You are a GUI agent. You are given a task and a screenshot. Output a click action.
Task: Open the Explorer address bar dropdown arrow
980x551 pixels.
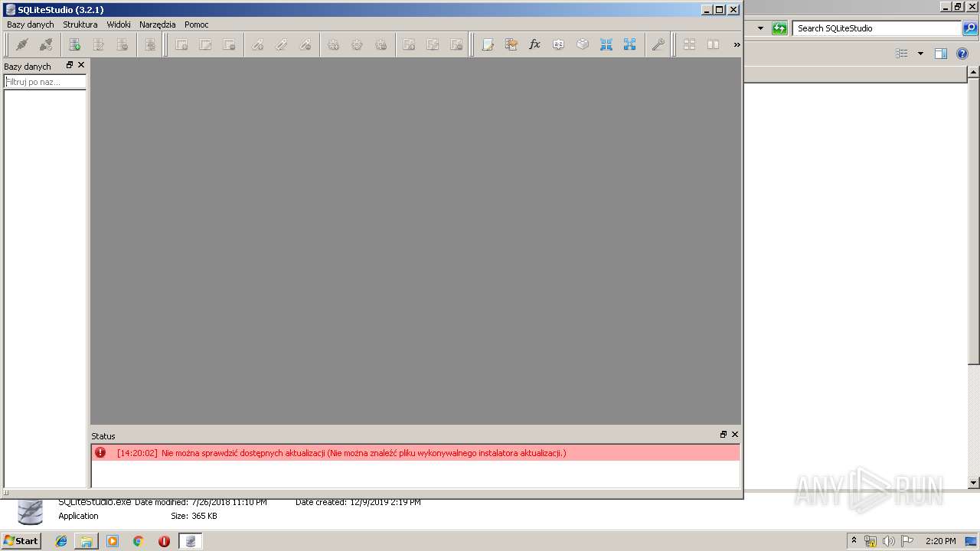click(x=760, y=28)
